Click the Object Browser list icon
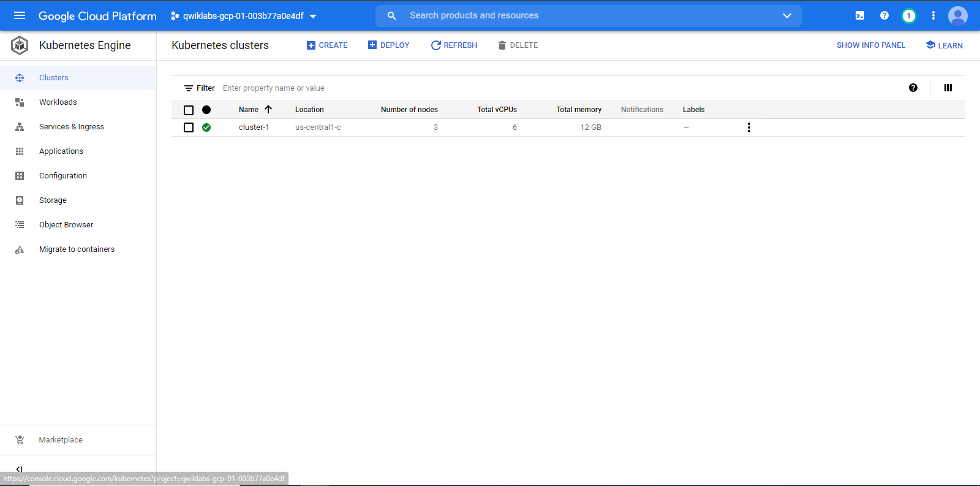 tap(20, 225)
